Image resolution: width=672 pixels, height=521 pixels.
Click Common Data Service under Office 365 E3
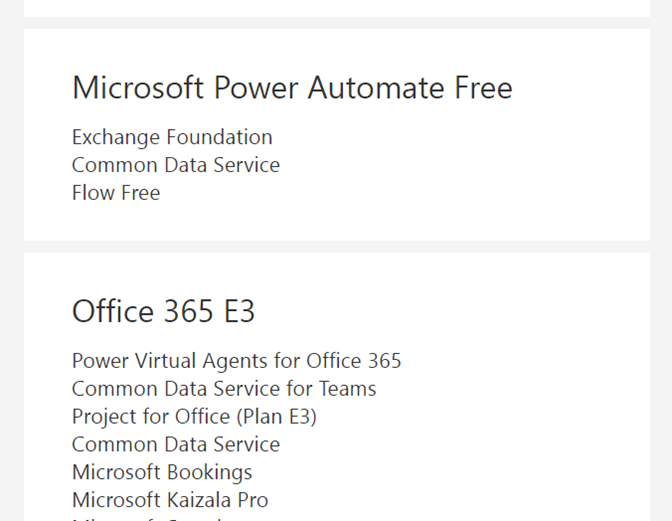(x=176, y=445)
